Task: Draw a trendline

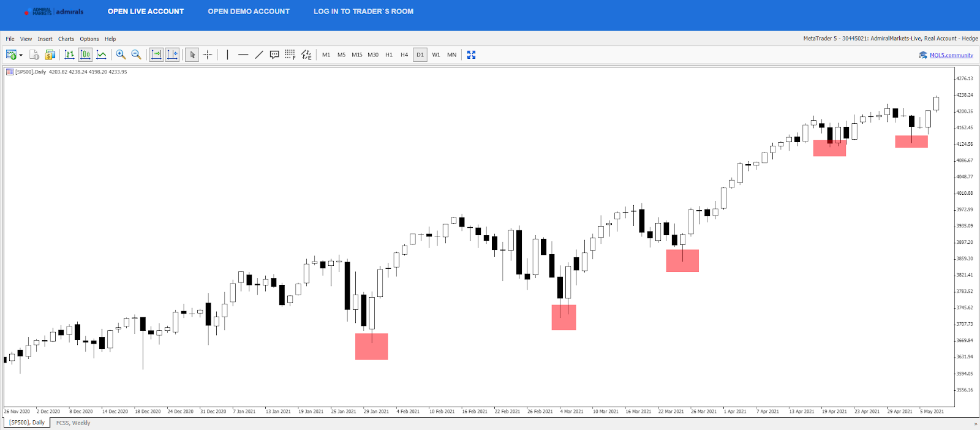Action: pyautogui.click(x=259, y=55)
